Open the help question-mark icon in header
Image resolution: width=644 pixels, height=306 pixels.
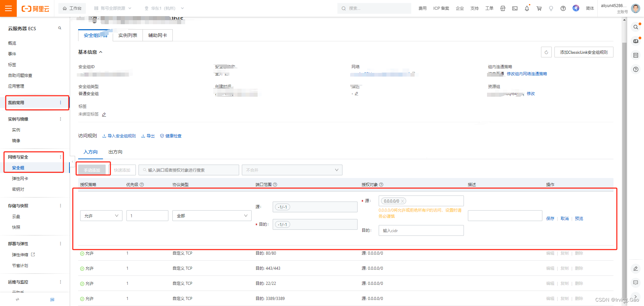coord(563,8)
